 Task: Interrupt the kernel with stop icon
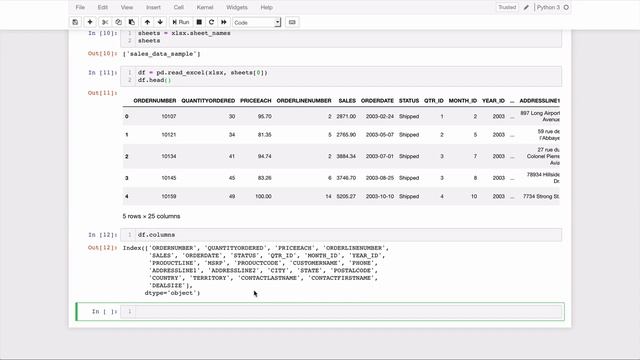[199, 22]
